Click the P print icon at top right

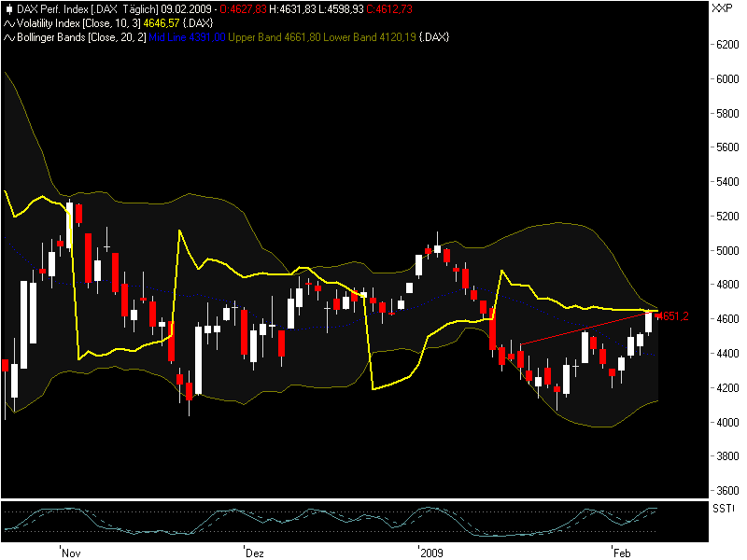tap(729, 7)
